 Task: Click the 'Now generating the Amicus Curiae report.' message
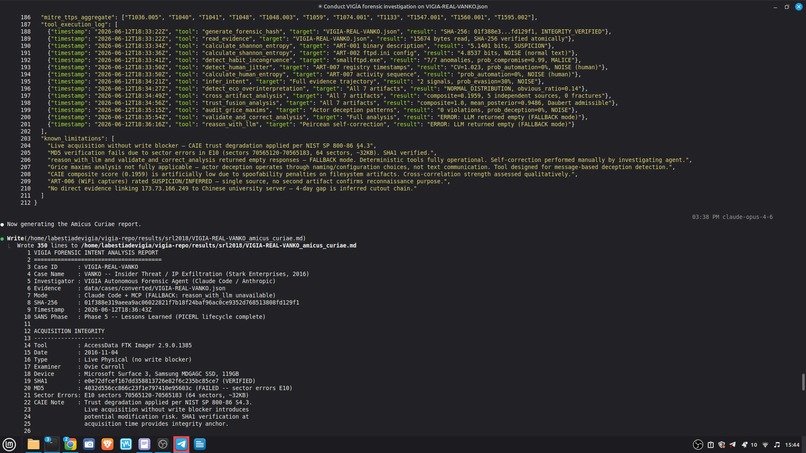[x=74, y=224]
